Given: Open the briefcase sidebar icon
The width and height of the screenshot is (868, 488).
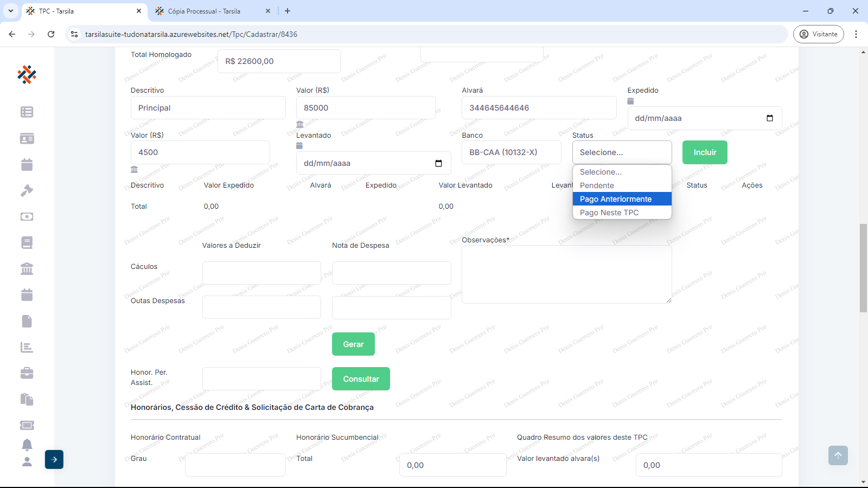Looking at the screenshot, I should point(27,373).
